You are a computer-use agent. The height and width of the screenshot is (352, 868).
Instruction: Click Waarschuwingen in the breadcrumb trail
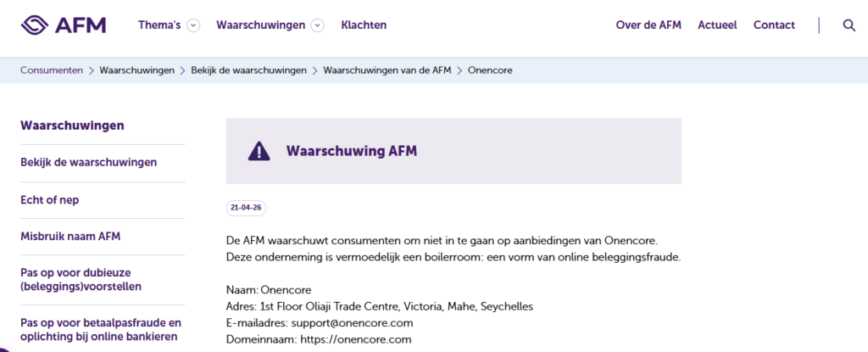coord(136,70)
